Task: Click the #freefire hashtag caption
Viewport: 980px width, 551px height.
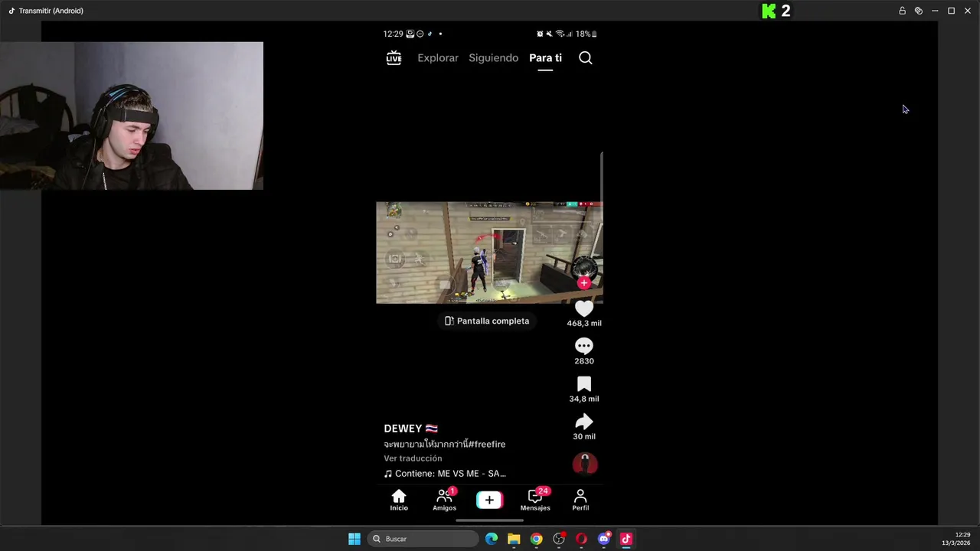Action: (x=486, y=444)
